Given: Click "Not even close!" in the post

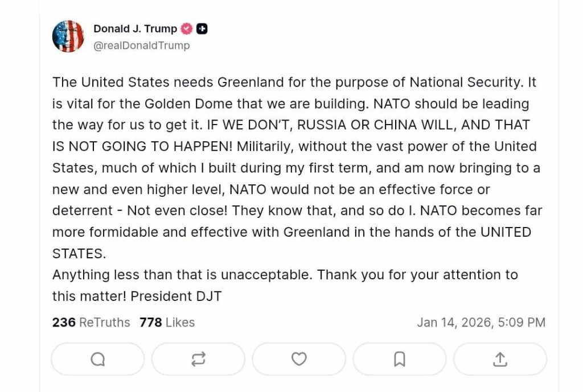Looking at the screenshot, I should 177,211.
